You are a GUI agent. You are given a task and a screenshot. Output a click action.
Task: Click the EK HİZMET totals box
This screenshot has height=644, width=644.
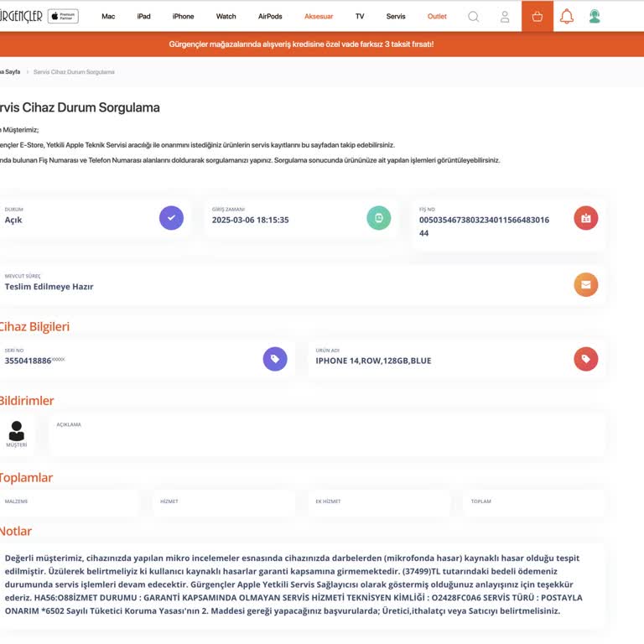coord(380,503)
